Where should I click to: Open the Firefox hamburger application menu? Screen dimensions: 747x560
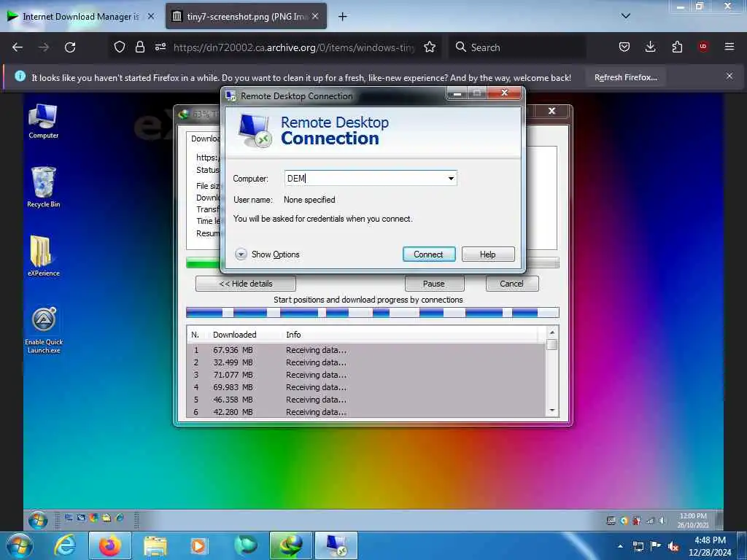tap(729, 47)
